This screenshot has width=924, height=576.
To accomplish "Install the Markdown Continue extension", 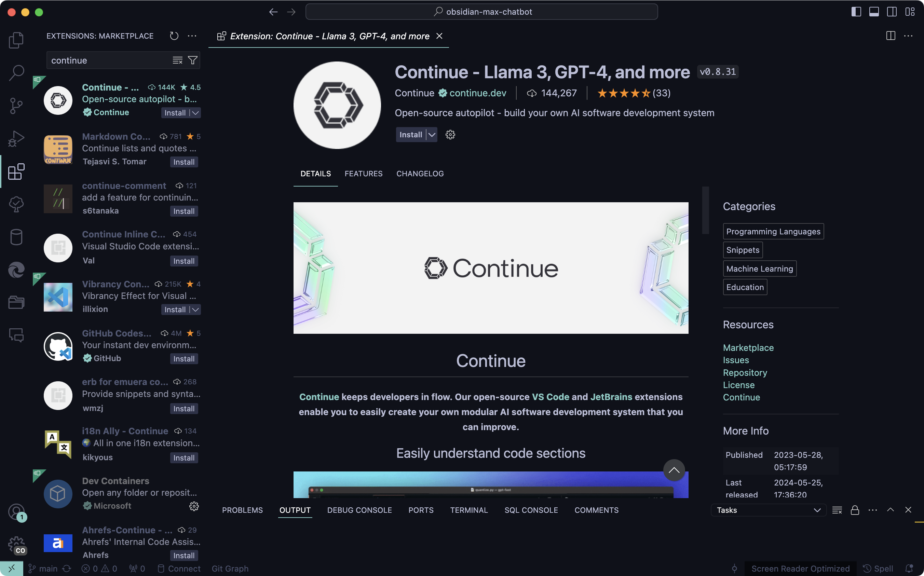I will [184, 162].
